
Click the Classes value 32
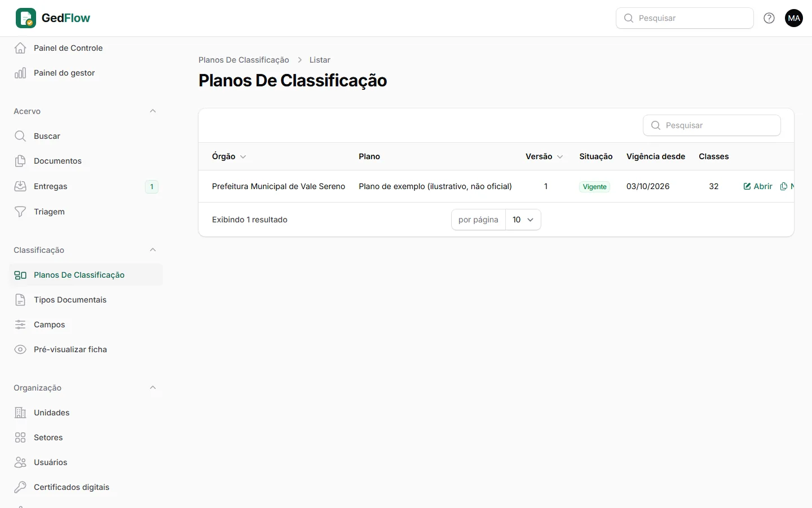pyautogui.click(x=714, y=186)
